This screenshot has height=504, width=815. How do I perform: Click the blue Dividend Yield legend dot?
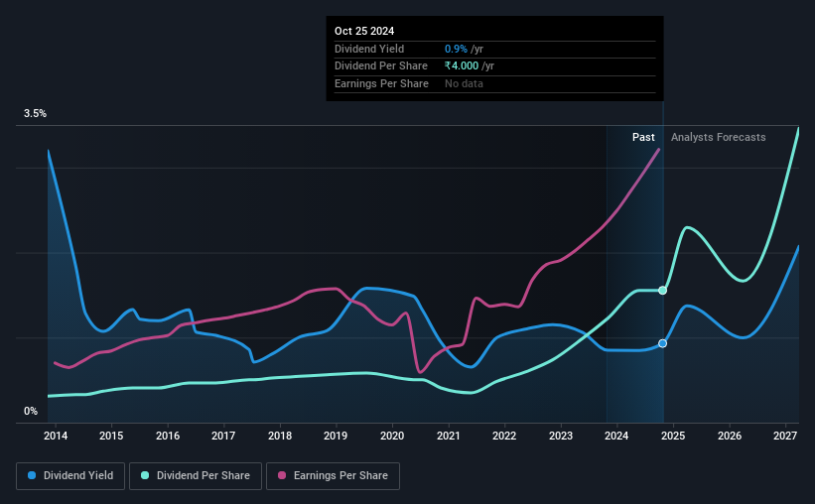32,475
